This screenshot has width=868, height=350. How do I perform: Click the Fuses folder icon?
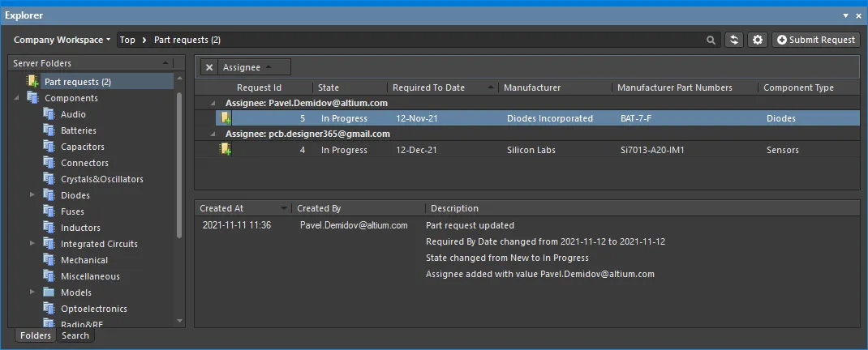coord(49,211)
